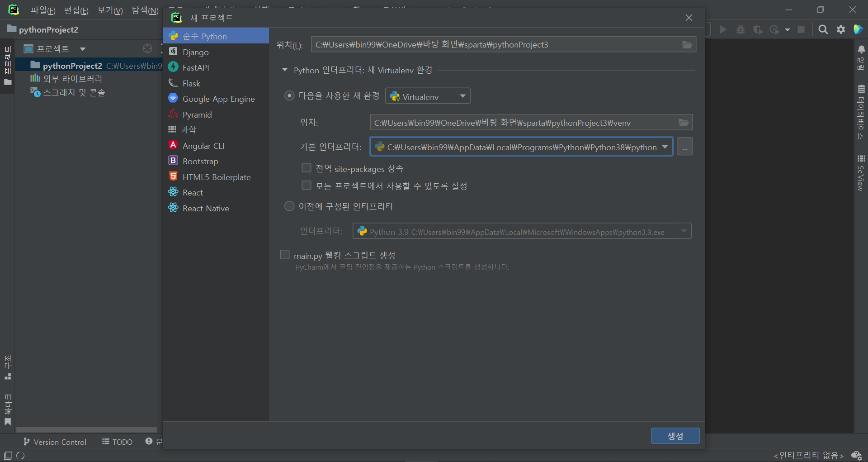This screenshot has height=462, width=868.
Task: Browse folder for venv location
Action: click(x=684, y=122)
